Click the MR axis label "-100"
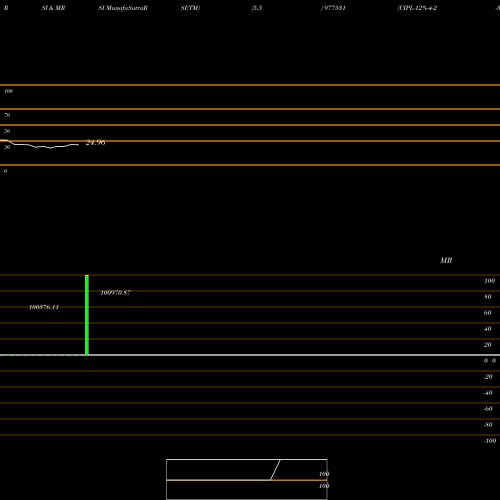 (490, 441)
